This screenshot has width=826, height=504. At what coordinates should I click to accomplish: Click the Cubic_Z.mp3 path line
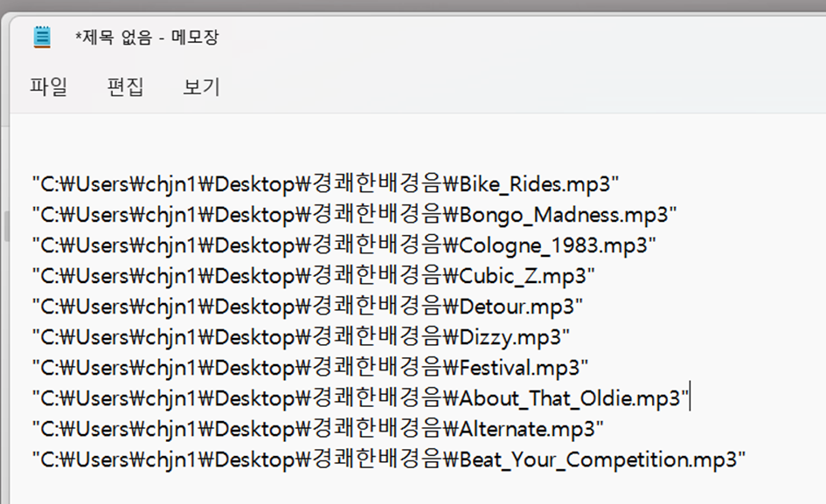(x=313, y=276)
